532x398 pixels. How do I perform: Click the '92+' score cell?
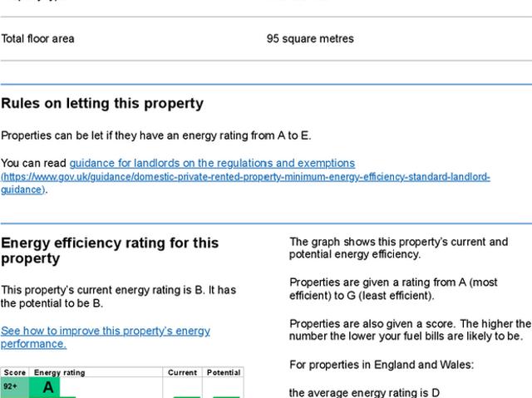coord(12,387)
